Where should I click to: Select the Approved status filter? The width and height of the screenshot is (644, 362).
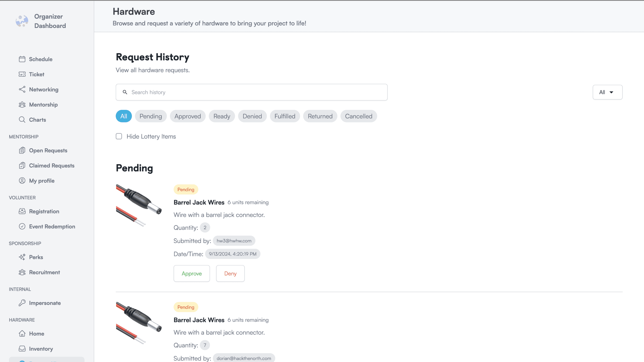click(x=188, y=116)
